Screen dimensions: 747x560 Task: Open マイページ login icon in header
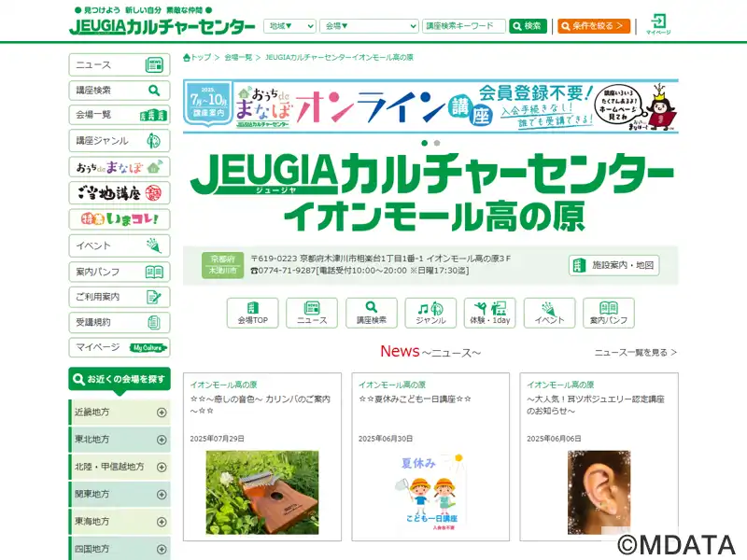pos(658,24)
